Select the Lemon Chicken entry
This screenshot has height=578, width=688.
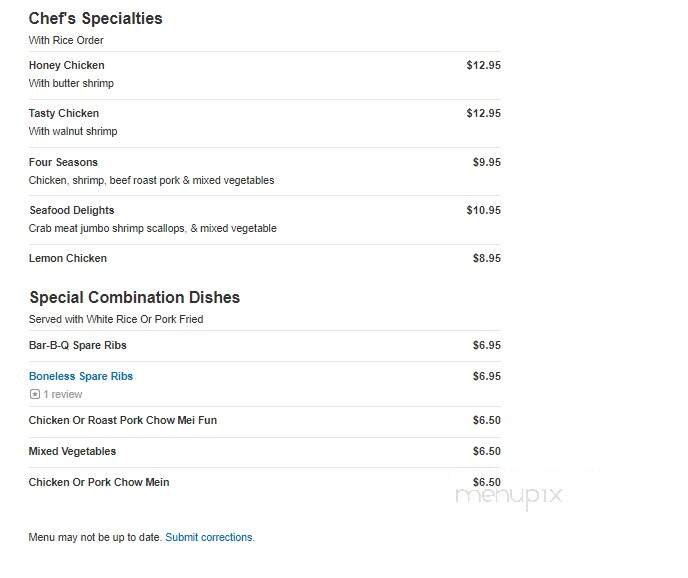pyautogui.click(x=67, y=258)
